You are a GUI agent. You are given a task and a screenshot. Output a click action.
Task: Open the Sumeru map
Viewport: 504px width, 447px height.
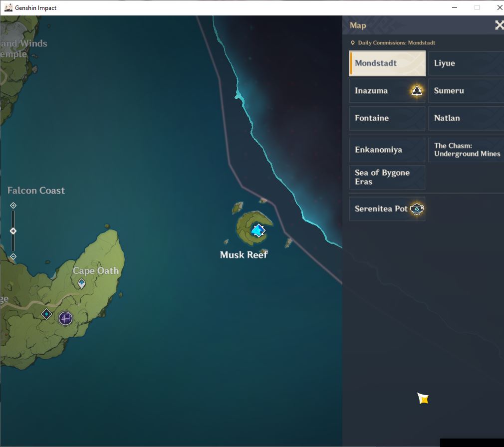pos(466,91)
